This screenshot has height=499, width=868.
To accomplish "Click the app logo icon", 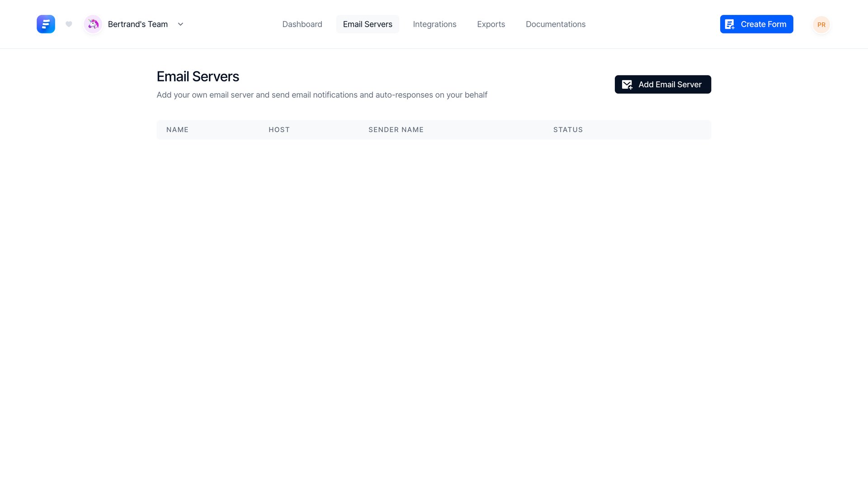I will click(46, 24).
